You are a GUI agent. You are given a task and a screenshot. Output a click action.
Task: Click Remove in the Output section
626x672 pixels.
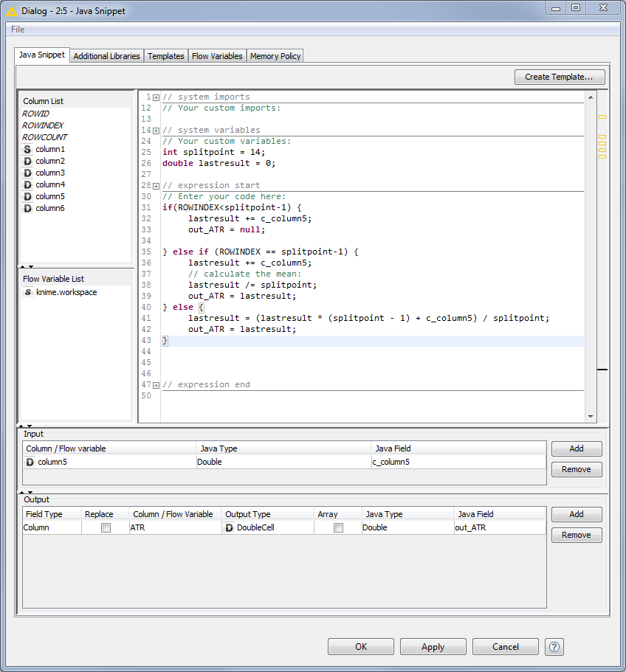pos(577,535)
